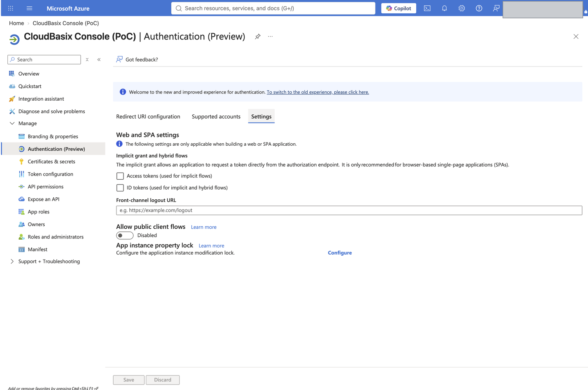
Task: Click the Token configuration icon
Action: point(22,174)
